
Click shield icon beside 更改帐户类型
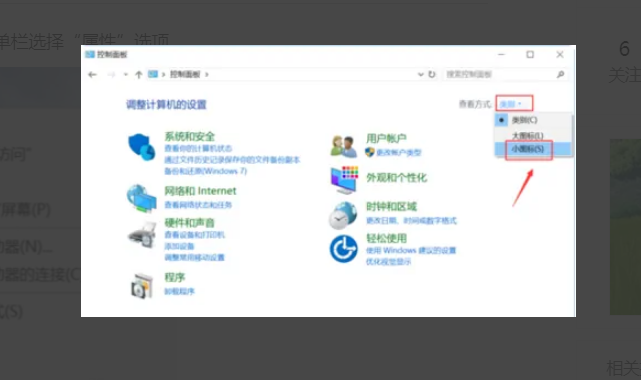click(370, 152)
